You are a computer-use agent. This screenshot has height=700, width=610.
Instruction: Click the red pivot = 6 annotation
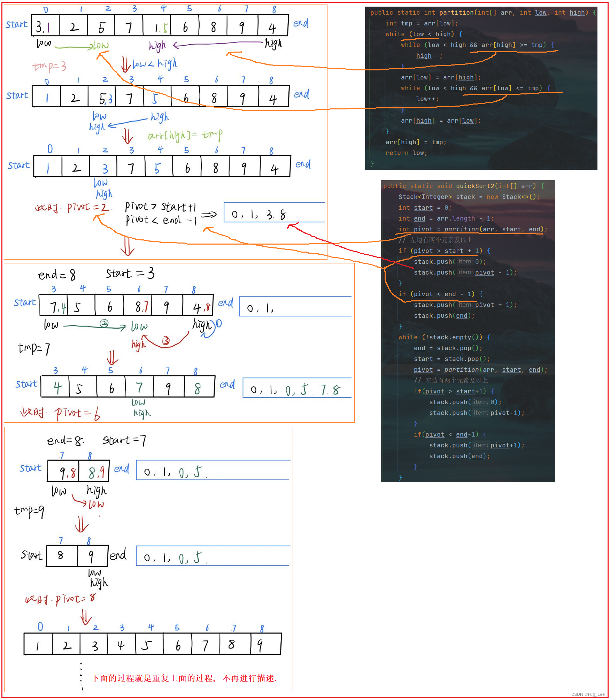75,413
